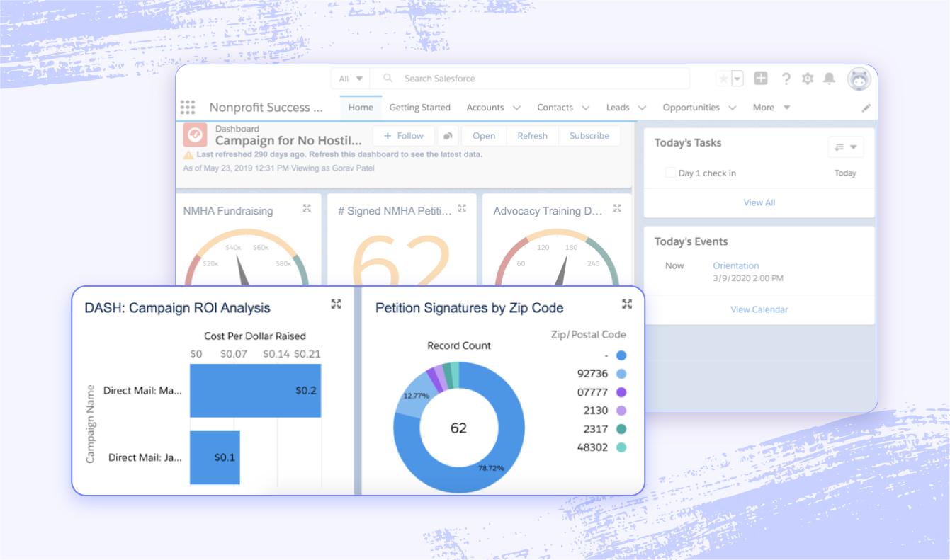This screenshot has width=950, height=560.
Task: Click the 2130 legend color dot
Action: click(621, 411)
